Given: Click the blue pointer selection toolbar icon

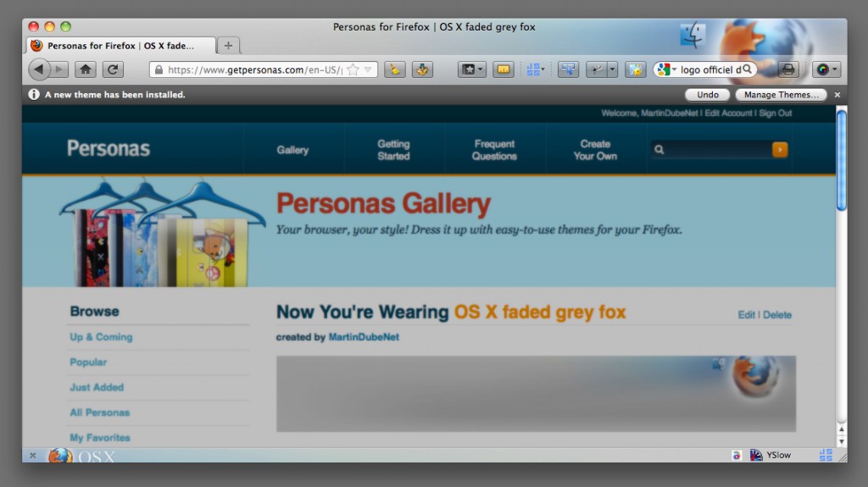Looking at the screenshot, I should [569, 69].
